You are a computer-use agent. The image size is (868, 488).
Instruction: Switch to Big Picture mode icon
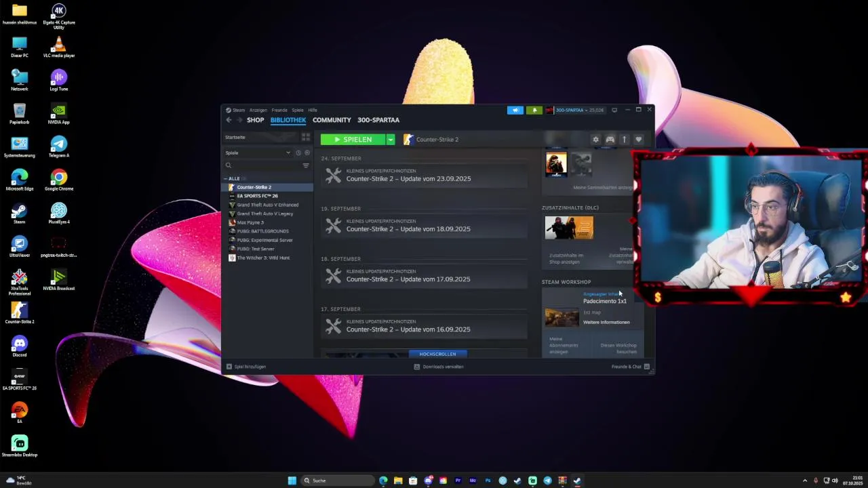[614, 110]
